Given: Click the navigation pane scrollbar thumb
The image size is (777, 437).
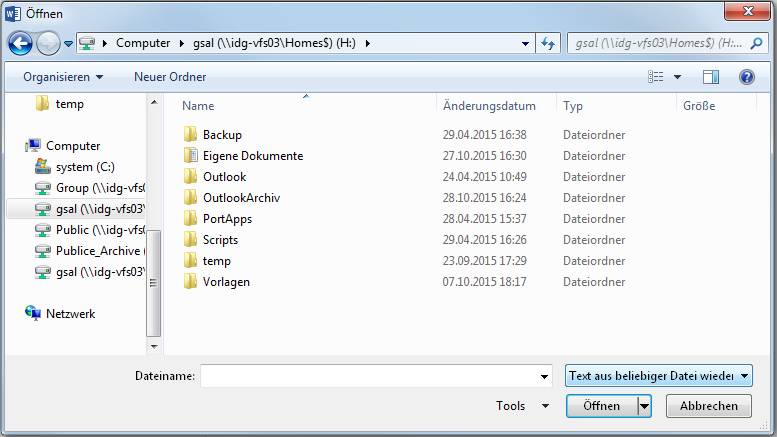Looking at the screenshot, I should 154,283.
